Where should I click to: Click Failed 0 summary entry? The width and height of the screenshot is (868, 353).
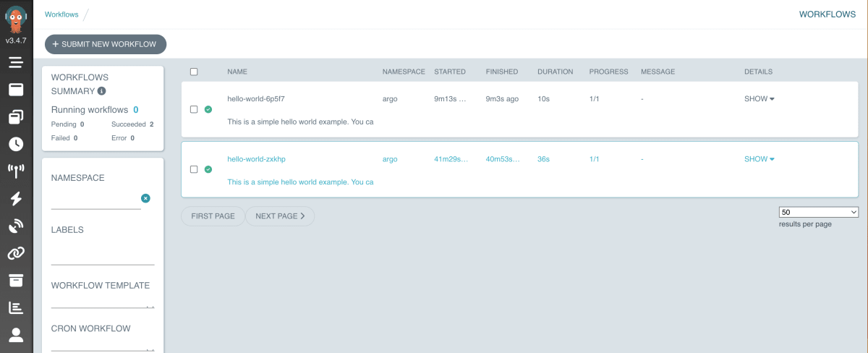click(x=64, y=137)
